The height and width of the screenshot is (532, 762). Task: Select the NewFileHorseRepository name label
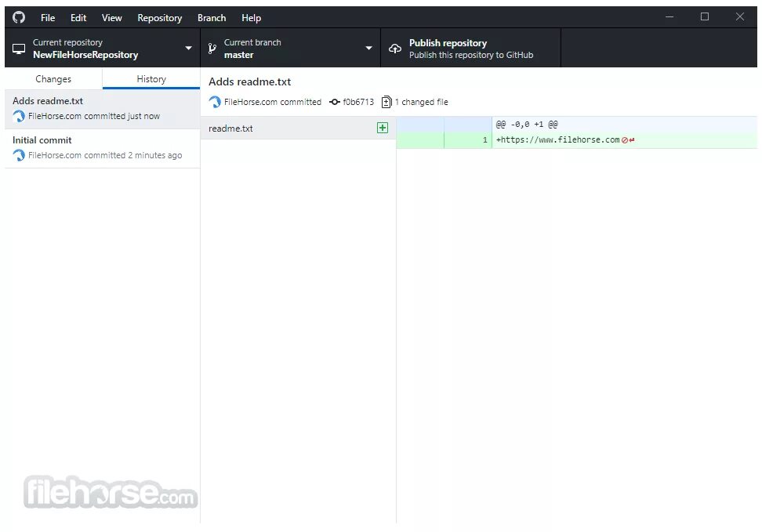(85, 55)
